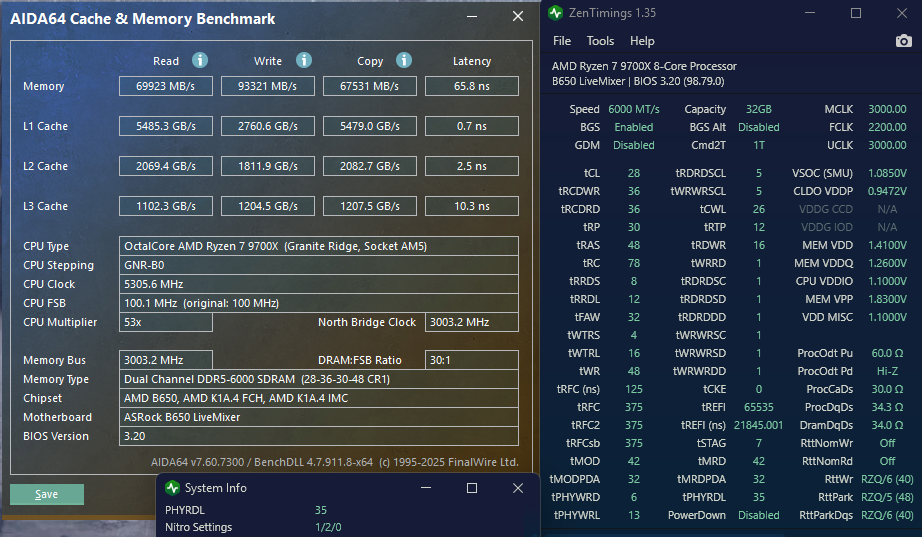Click the BIOS Version field 3.20
922x537 pixels.
point(319,436)
